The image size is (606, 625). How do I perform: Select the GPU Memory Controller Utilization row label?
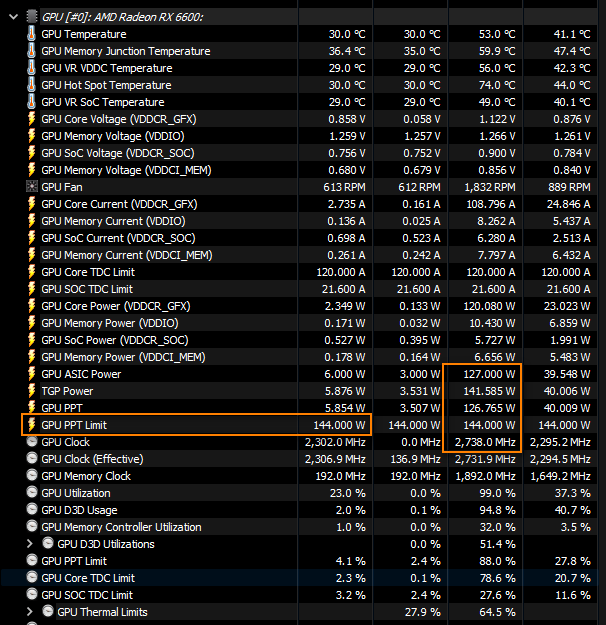[121, 527]
